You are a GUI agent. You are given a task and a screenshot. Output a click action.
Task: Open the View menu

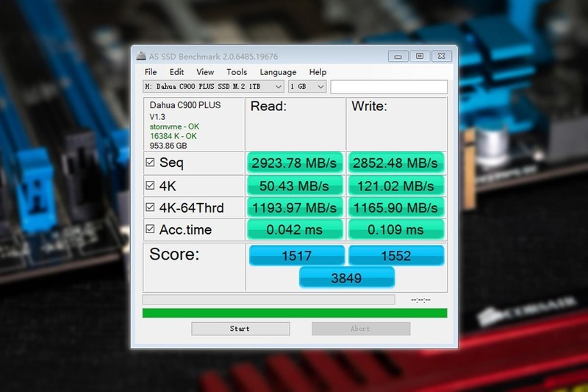click(205, 72)
